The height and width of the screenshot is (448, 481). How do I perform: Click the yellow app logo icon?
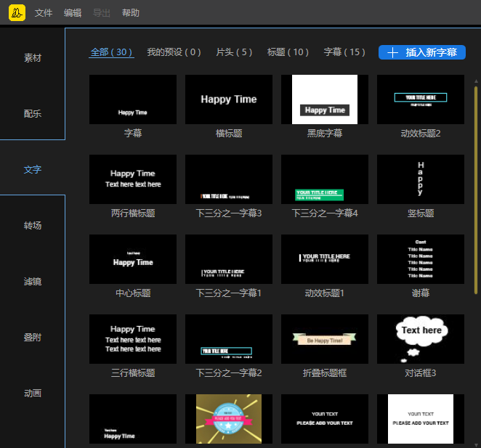click(x=17, y=12)
